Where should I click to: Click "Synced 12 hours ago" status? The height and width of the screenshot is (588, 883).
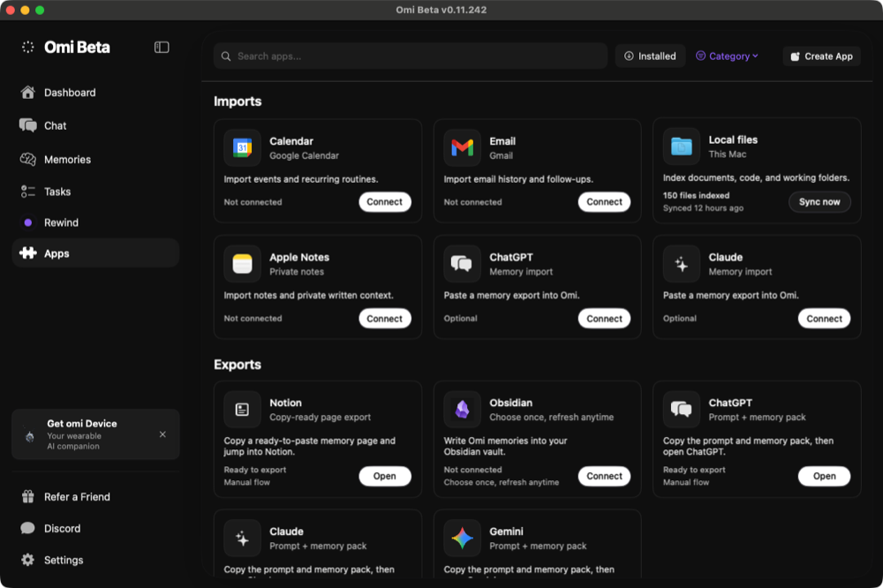click(x=703, y=207)
